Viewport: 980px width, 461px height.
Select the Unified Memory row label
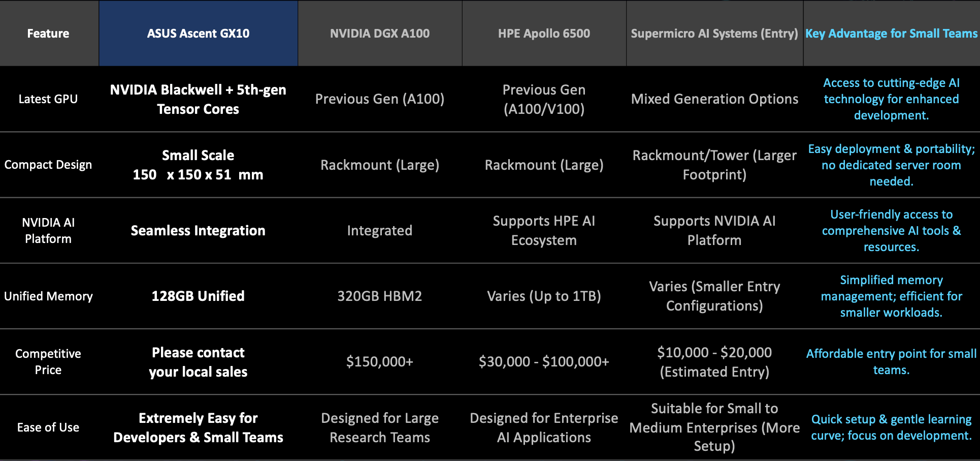click(48, 296)
